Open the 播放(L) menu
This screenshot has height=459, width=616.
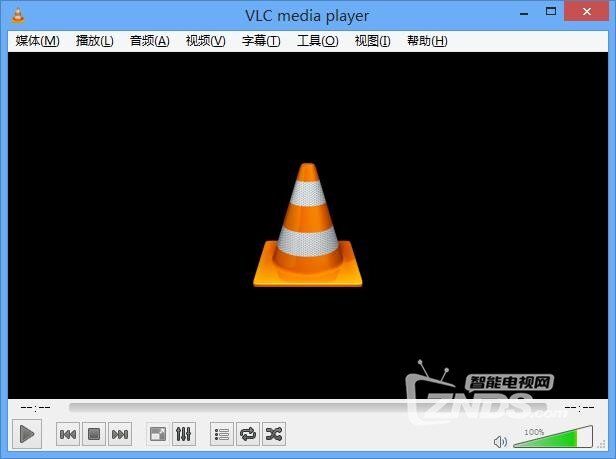pyautogui.click(x=95, y=41)
